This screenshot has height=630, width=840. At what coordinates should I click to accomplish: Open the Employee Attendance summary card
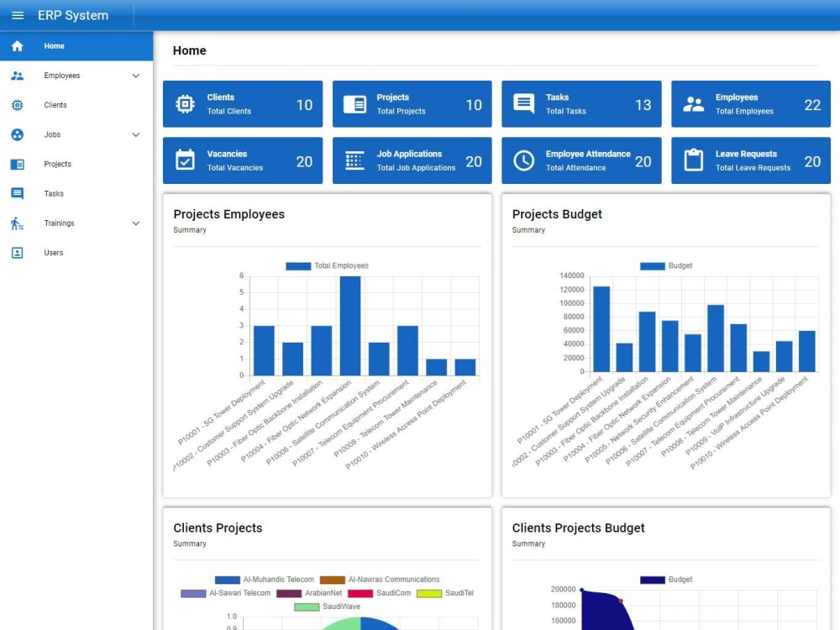click(581, 160)
